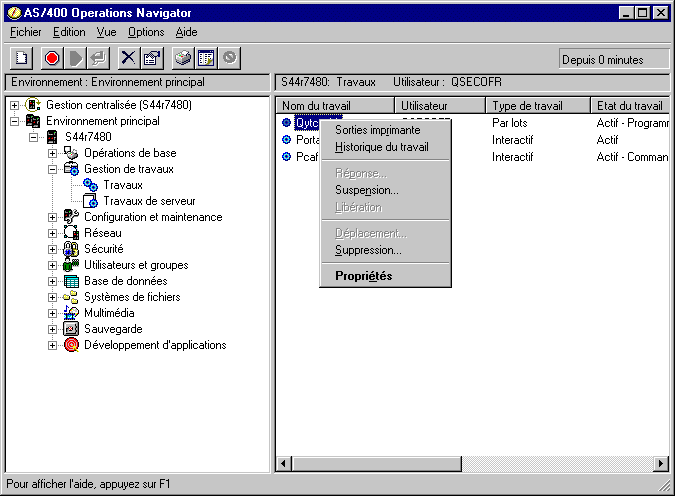
Task: Expand the Base de données node
Action: (x=52, y=282)
